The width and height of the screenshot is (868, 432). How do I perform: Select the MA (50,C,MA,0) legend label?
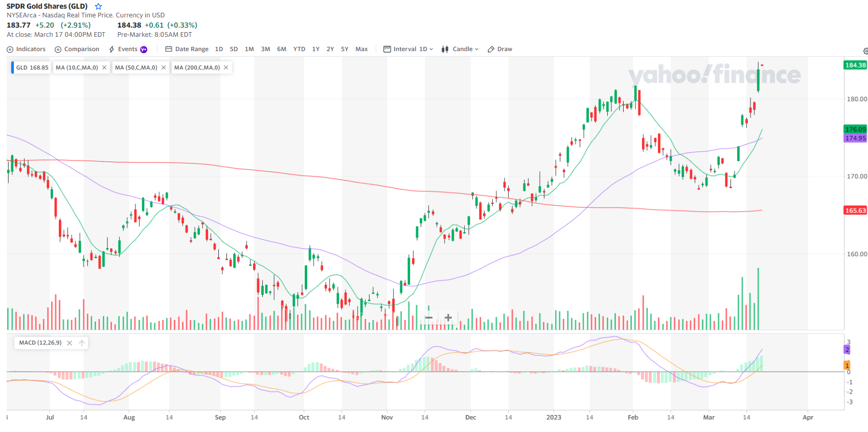coord(136,67)
